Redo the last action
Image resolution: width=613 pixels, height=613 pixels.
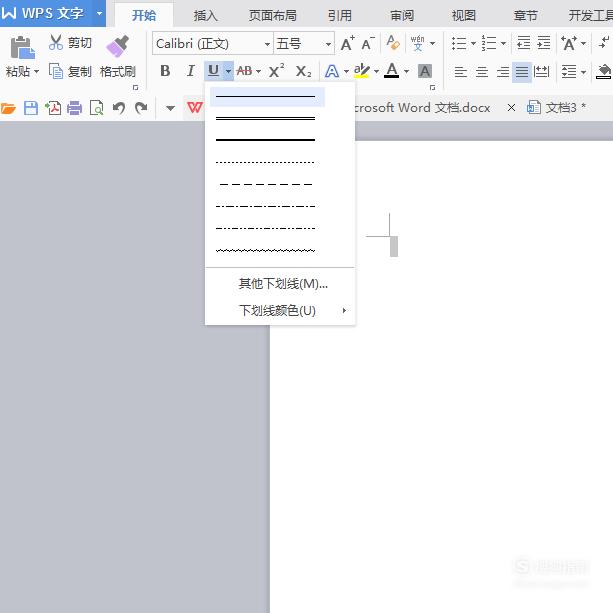(141, 108)
